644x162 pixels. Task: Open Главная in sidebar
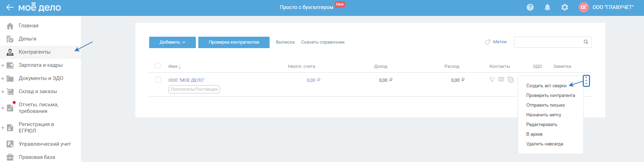(28, 26)
